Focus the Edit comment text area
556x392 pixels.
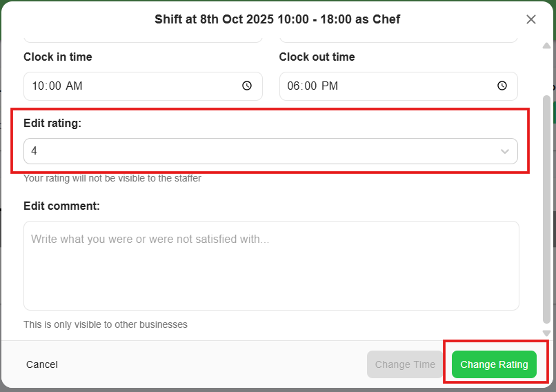[271, 266]
